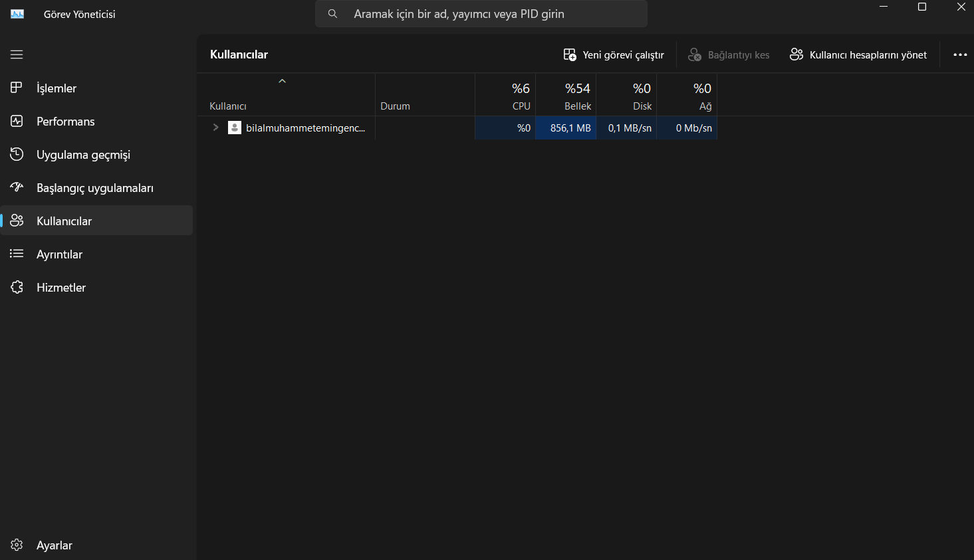974x560 pixels.
Task: Open Ayarlar settings page
Action: pos(96,545)
